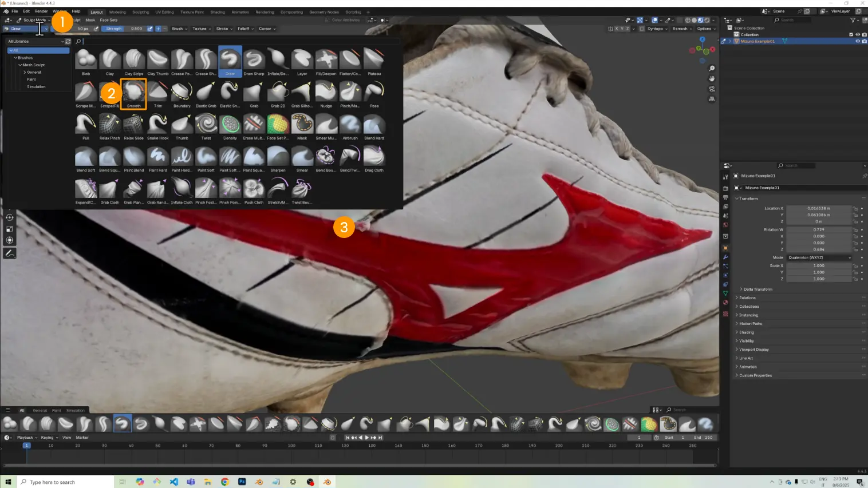Toggle camera/perspective view gizmo button
The height and width of the screenshot is (488, 868).
(x=712, y=89)
